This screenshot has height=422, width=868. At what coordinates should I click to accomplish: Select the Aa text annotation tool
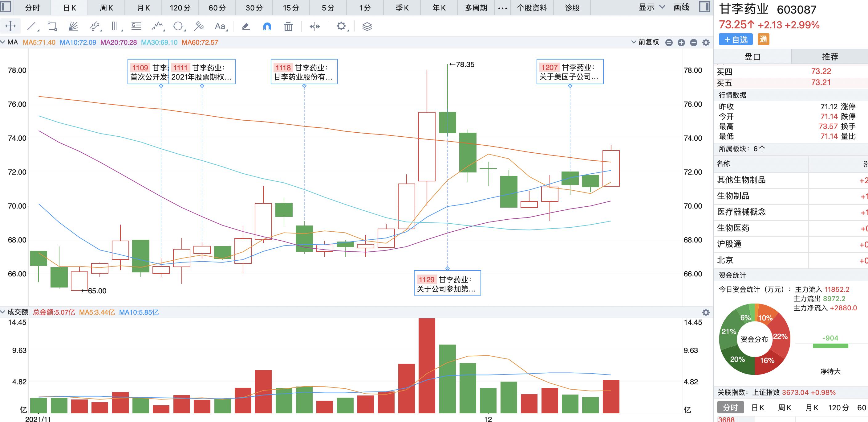(220, 26)
